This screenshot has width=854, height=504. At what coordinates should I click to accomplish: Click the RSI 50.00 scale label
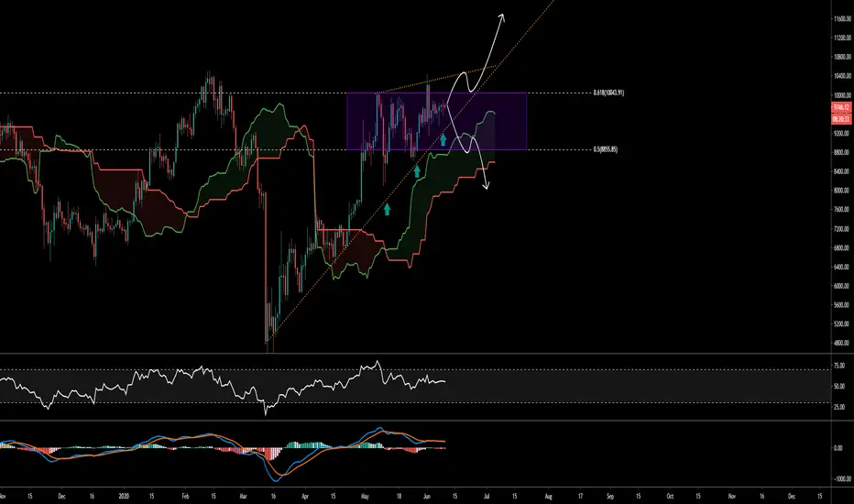coord(839,387)
